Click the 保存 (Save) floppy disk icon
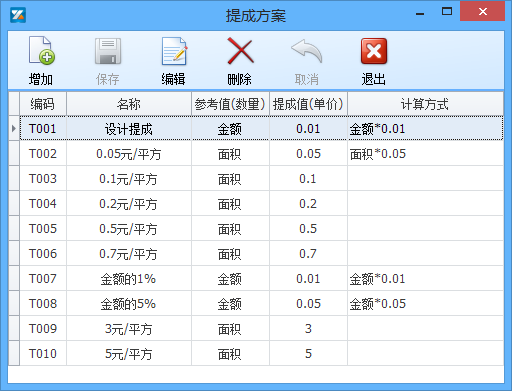 [x=108, y=51]
